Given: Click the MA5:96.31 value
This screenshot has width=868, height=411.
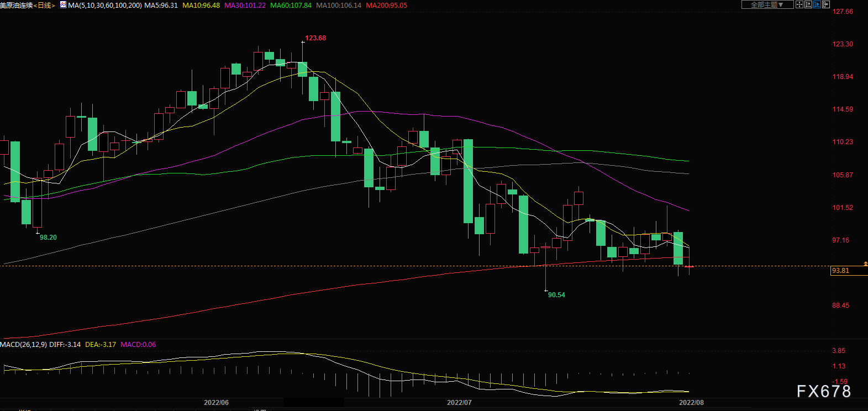Looking at the screenshot, I should (161, 6).
